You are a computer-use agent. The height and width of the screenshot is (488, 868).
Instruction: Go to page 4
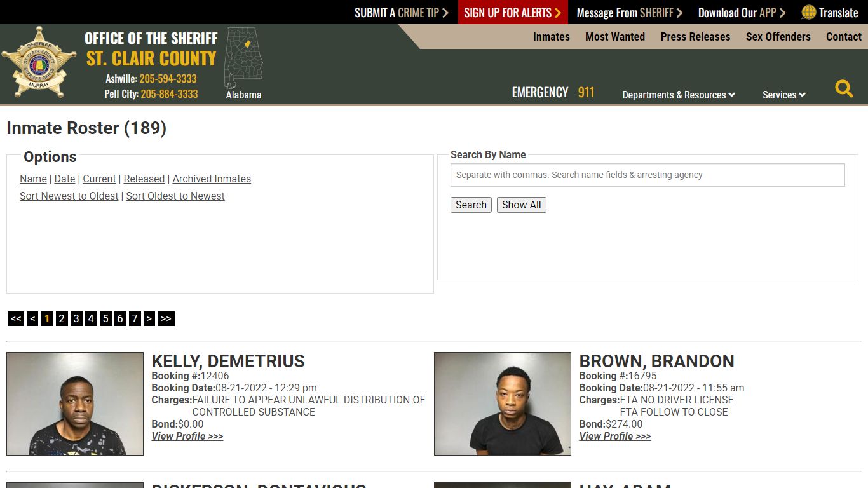(91, 319)
